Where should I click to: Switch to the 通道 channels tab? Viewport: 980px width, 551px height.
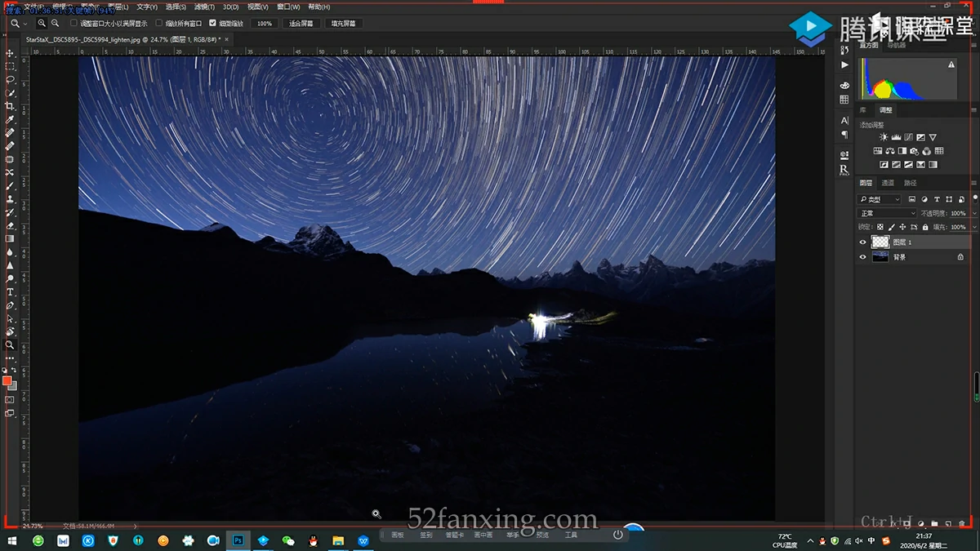click(x=888, y=183)
